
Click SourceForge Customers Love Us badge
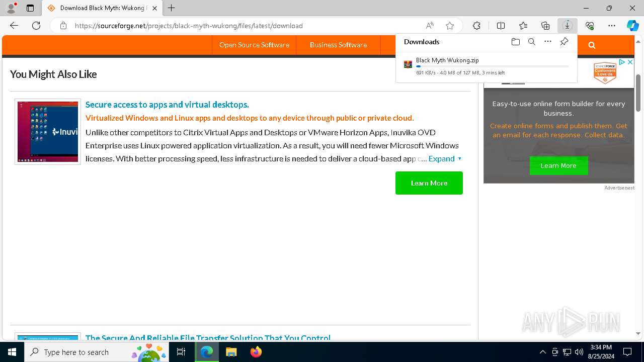(x=605, y=73)
